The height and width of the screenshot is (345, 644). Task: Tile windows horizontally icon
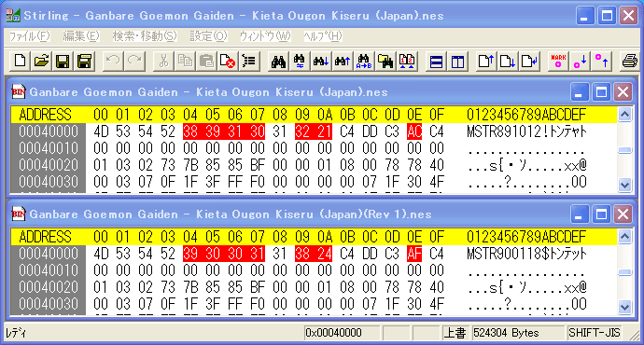(x=436, y=62)
